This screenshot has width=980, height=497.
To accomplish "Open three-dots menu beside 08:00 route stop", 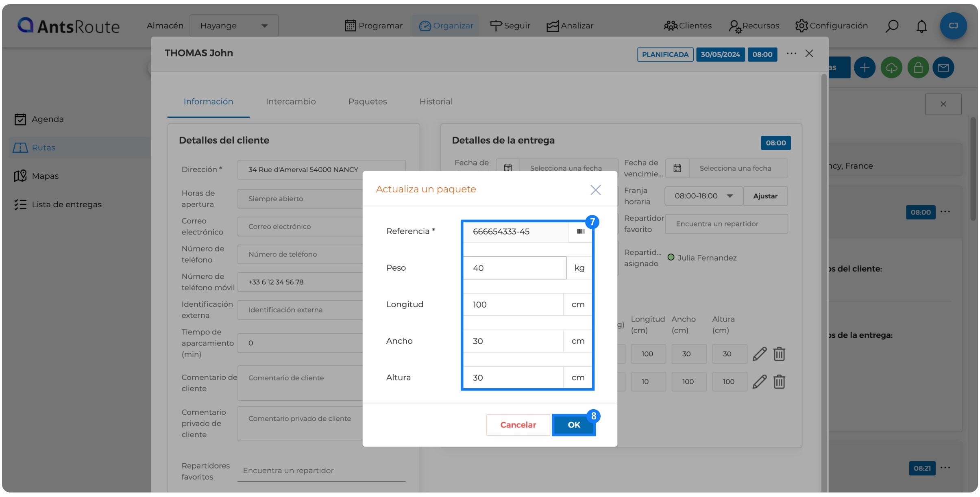I will click(945, 212).
